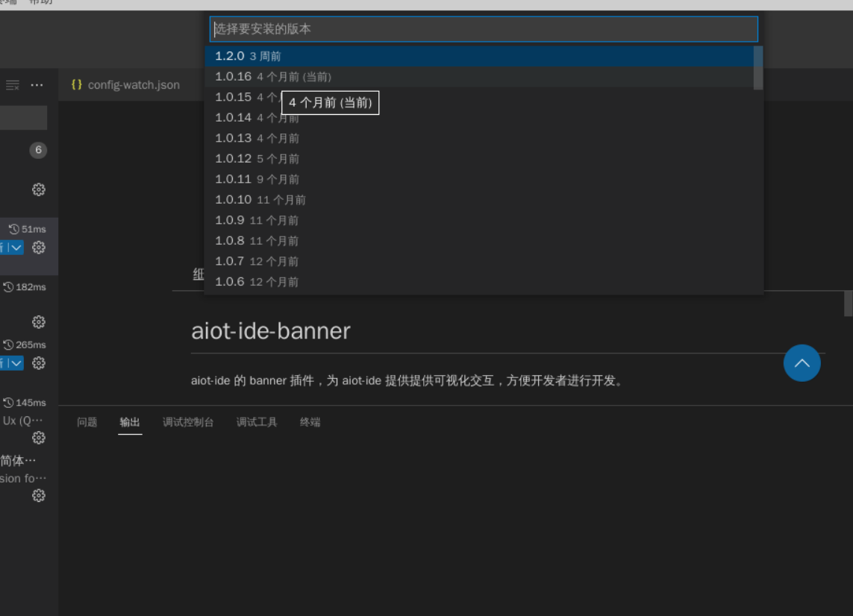The height and width of the screenshot is (616, 853).
Task: Expand dropdown arrow of the 51ms extension button
Action: 17,248
